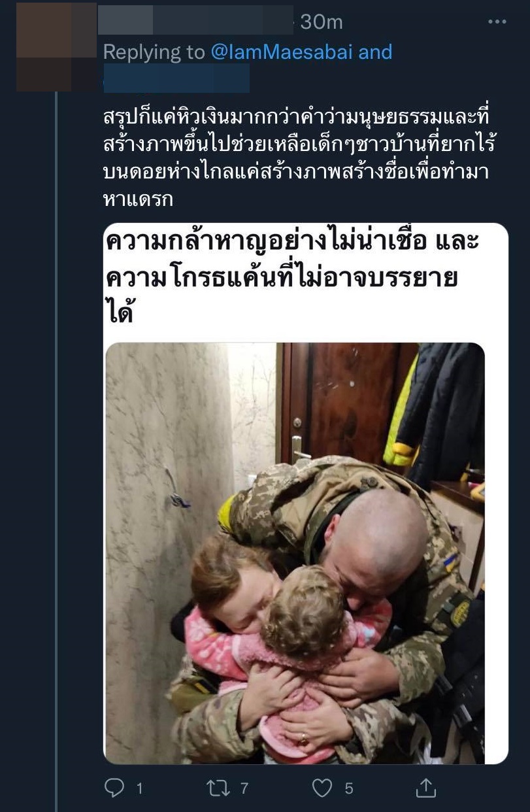
Task: Open the photo of soldier hugging child
Action: pos(295,552)
